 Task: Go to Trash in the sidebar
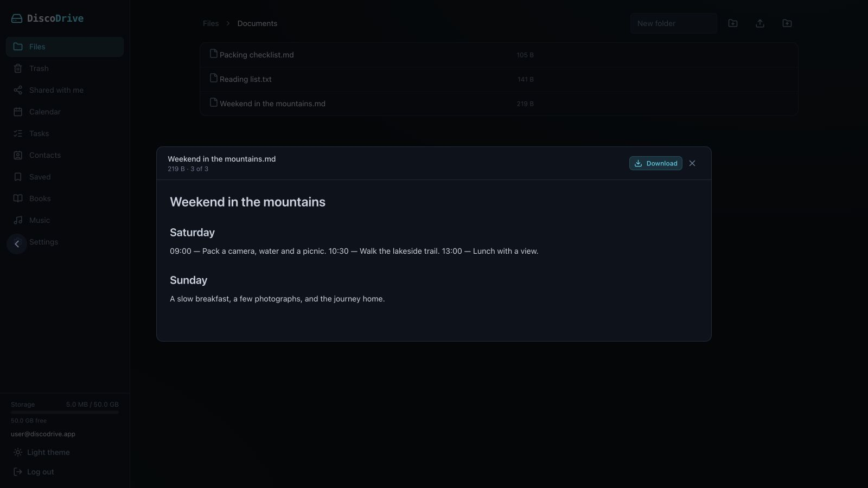(x=65, y=68)
